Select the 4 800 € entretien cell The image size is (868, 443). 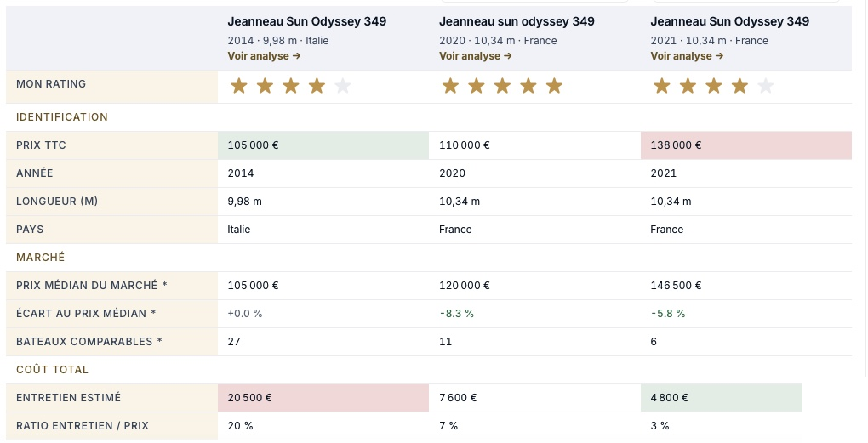(x=722, y=398)
